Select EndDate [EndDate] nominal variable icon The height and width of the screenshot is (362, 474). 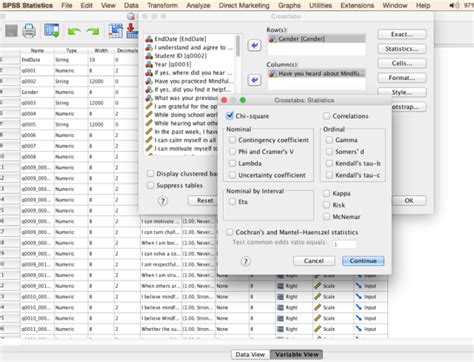pyautogui.click(x=149, y=39)
